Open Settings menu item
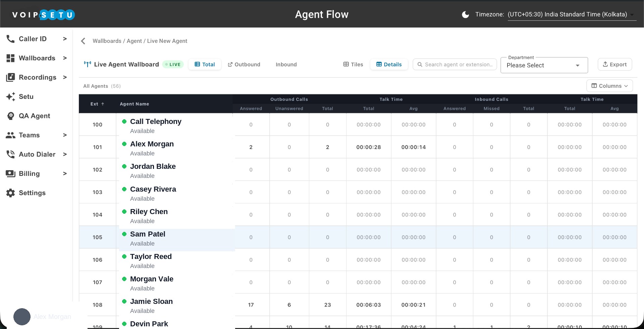 click(32, 193)
